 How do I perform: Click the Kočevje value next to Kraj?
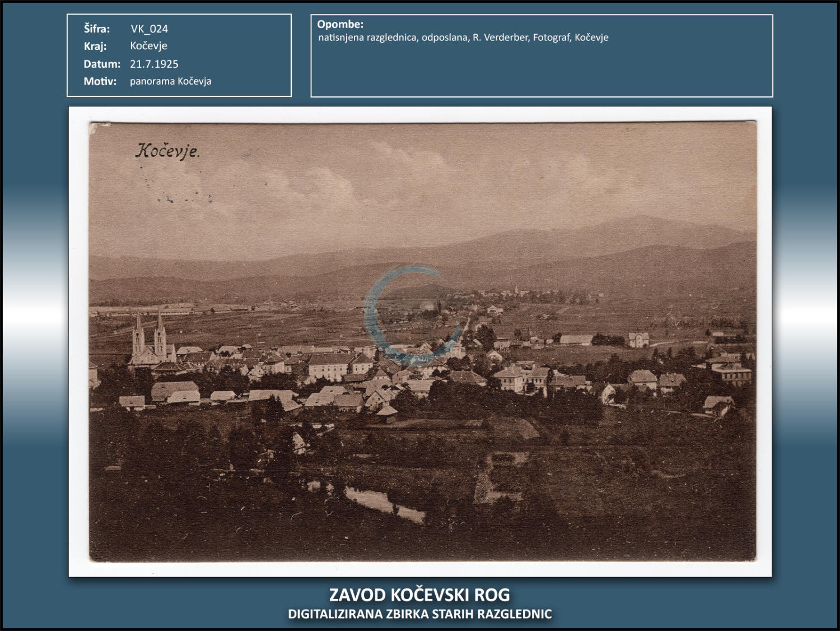(148, 46)
